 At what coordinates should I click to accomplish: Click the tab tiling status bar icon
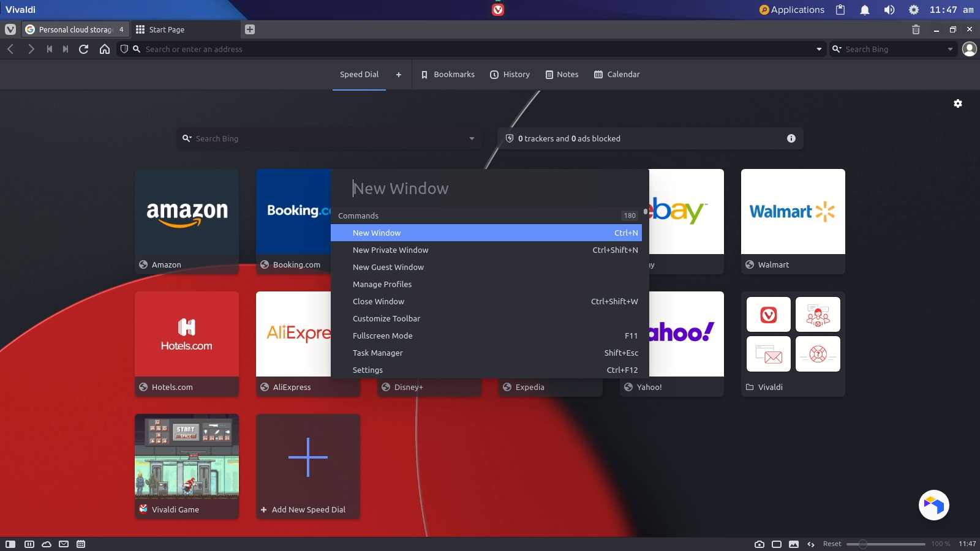pyautogui.click(x=29, y=544)
